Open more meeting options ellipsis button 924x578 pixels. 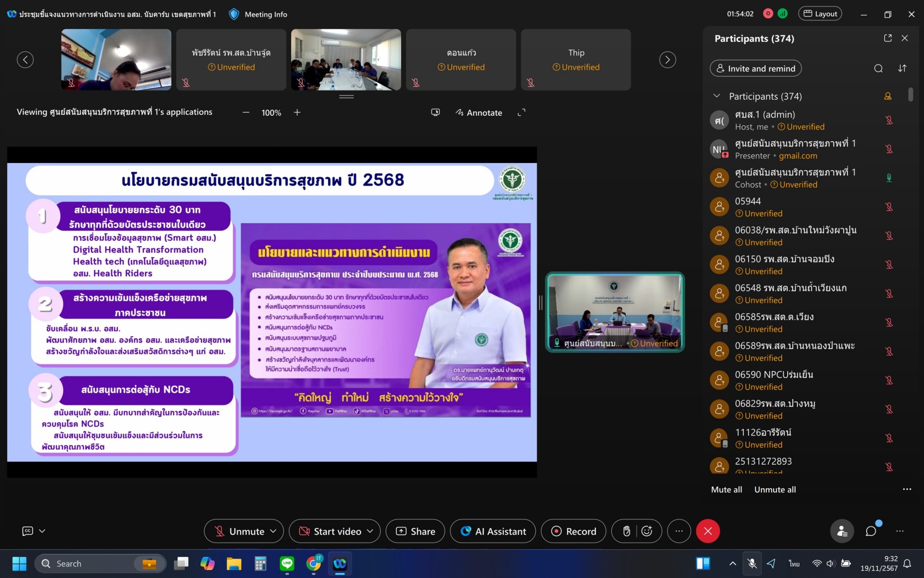click(x=679, y=531)
